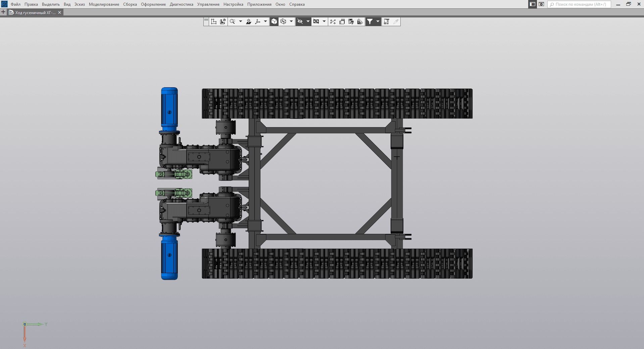The width and height of the screenshot is (644, 349).
Task: Open dropdown arrow next to wireframe cube
Action: tap(291, 22)
